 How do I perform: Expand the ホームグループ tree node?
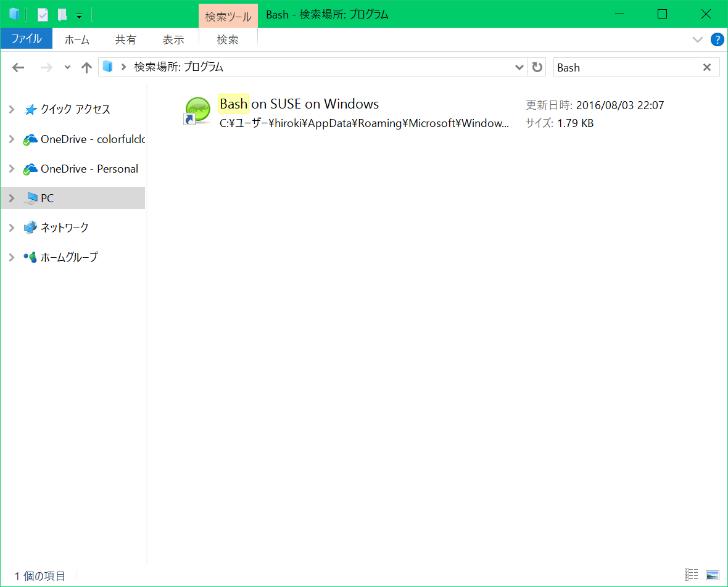pyautogui.click(x=12, y=257)
